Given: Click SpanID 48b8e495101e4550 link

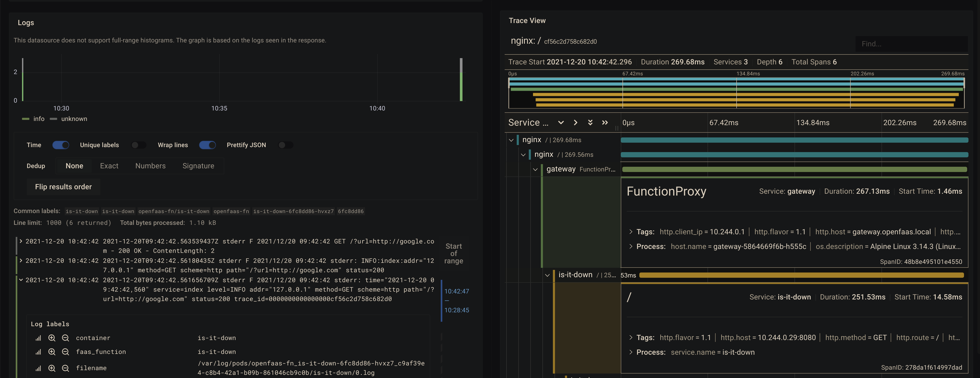Looking at the screenshot, I should click(921, 262).
